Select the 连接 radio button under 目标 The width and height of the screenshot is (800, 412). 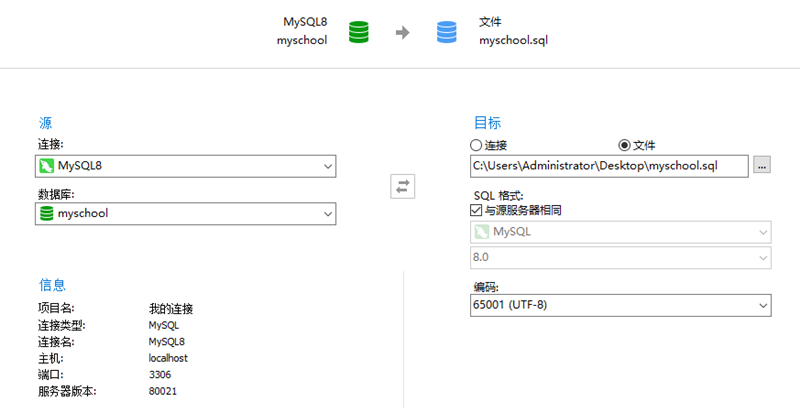click(x=477, y=145)
